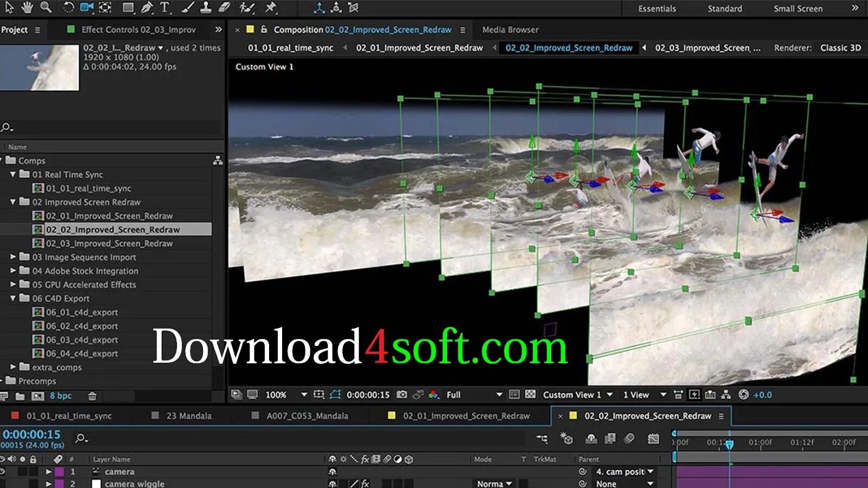
Task: Open the Graph Editor in timeline
Action: 653,438
